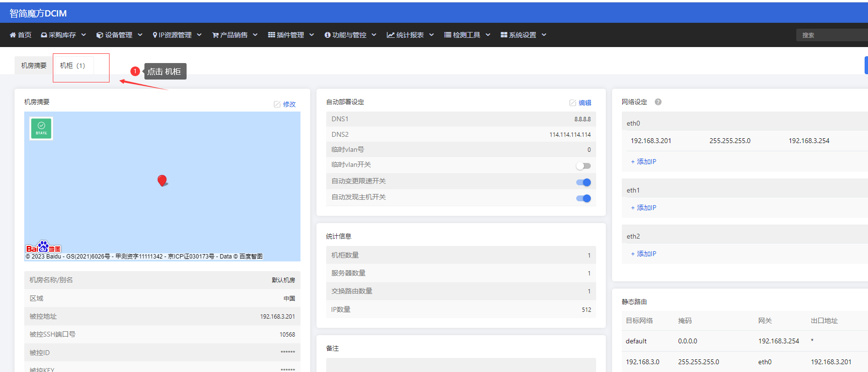Screen dimensions: 868x372
Task: Select the 被控SSH端口号 value 10568
Action: click(x=287, y=334)
